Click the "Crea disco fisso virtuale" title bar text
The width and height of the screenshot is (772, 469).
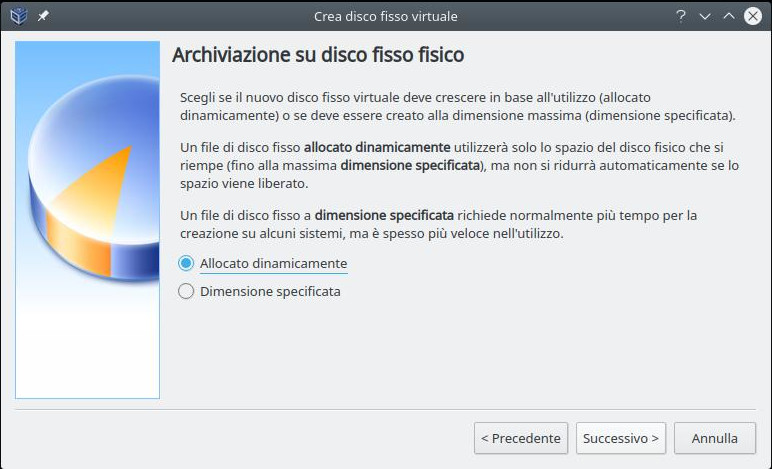point(385,16)
